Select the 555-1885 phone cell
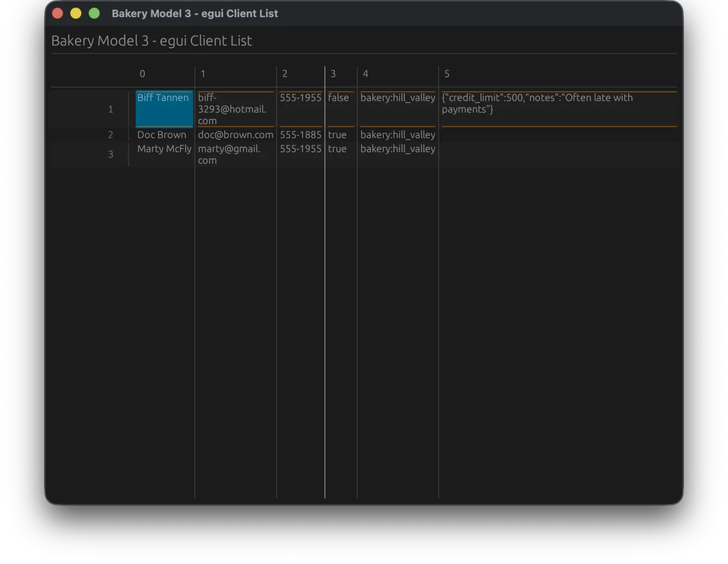The width and height of the screenshot is (728, 564). tap(301, 135)
